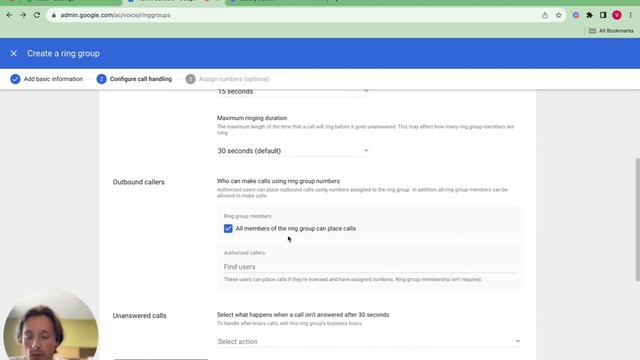
Task: Click the Ring group members label
Action: [x=247, y=216]
